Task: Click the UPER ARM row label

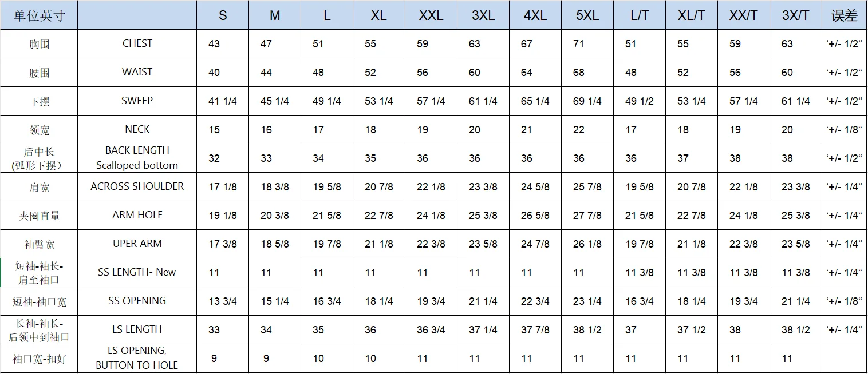Action: pos(137,244)
